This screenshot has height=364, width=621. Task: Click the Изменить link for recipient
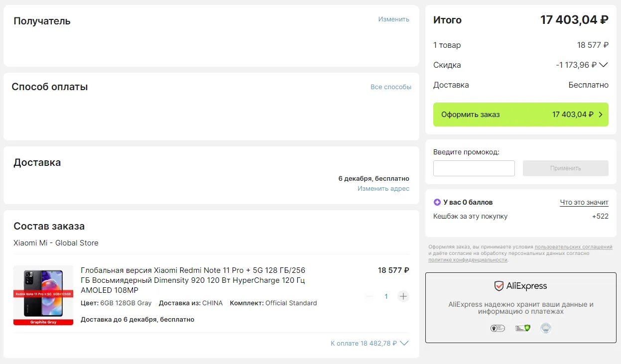(393, 19)
